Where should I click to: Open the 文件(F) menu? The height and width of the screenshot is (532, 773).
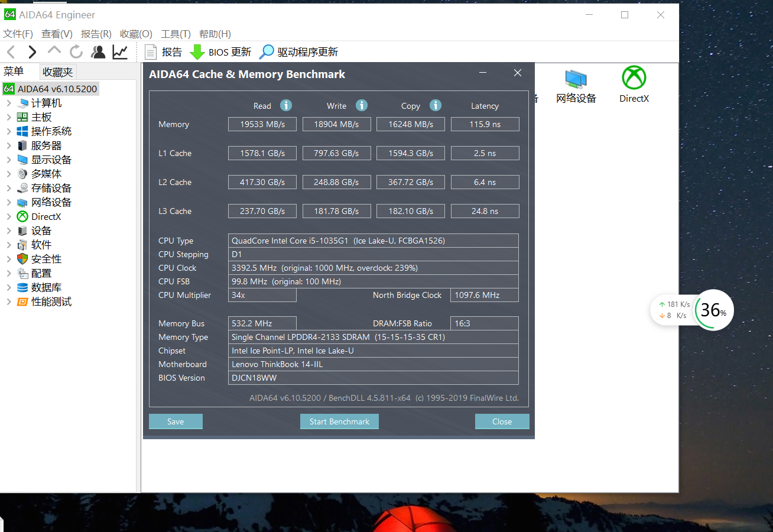[x=18, y=34]
